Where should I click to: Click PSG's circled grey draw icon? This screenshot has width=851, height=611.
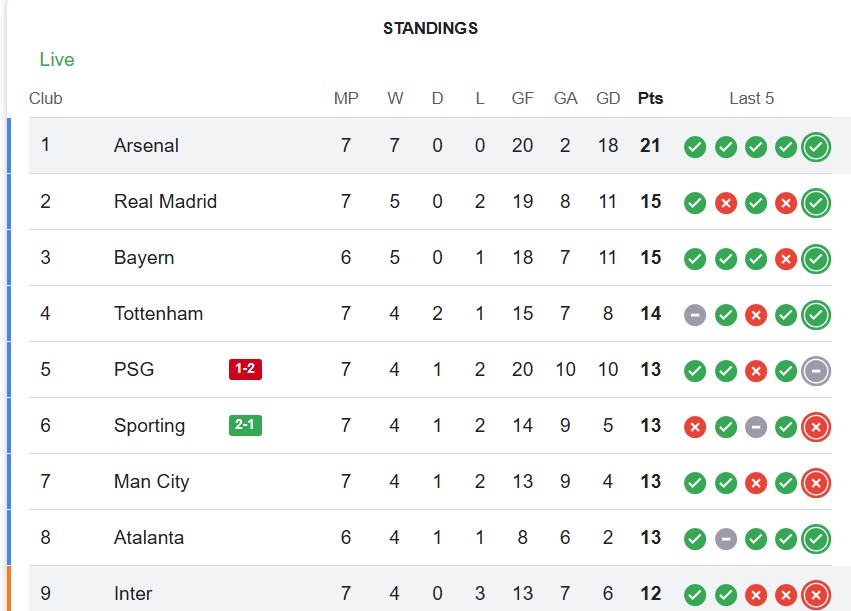(816, 371)
